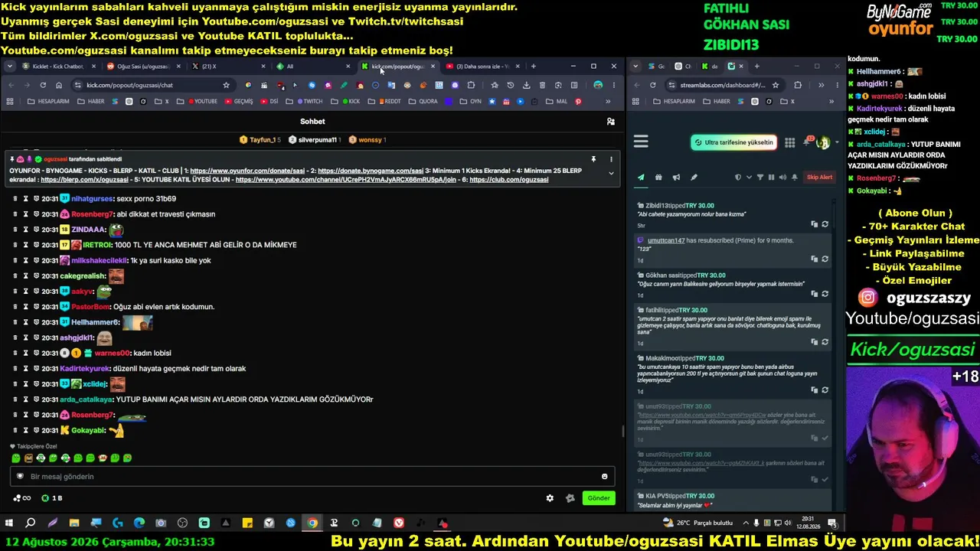
Task: Select top gifter silverpuma11
Action: coord(314,140)
